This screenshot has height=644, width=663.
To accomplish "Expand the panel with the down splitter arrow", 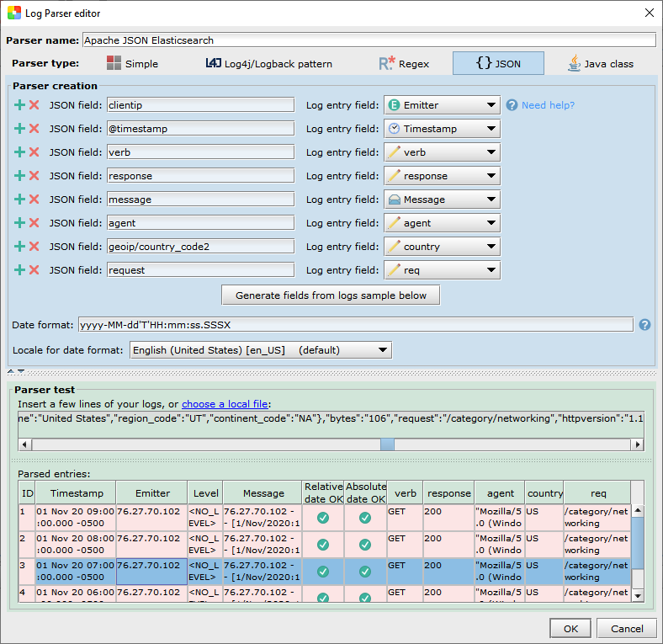I will [x=21, y=371].
